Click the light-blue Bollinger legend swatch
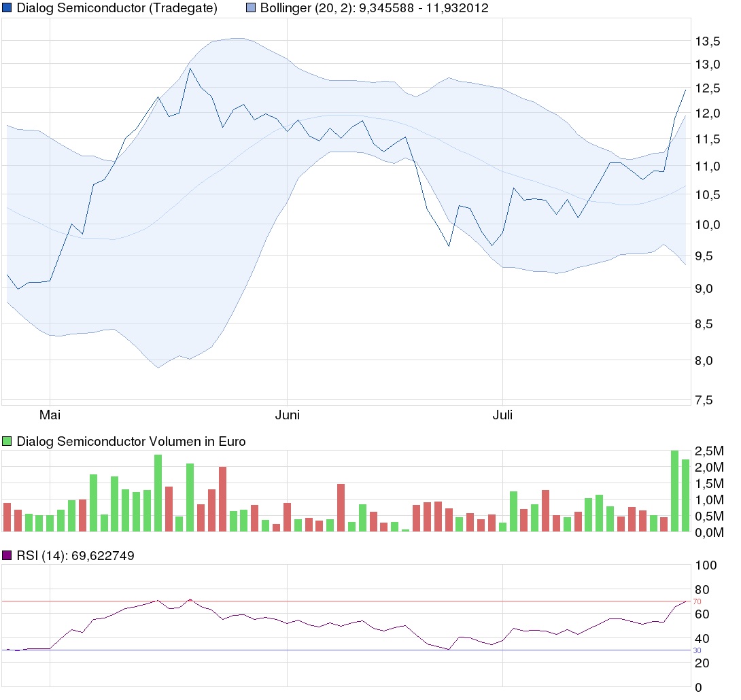The height and width of the screenshot is (700, 741). pos(250,7)
